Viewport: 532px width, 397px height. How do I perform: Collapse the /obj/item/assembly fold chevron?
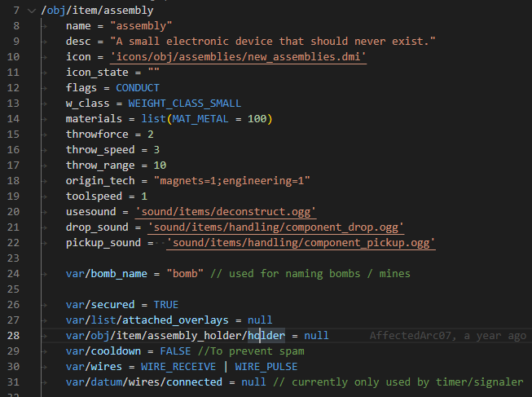click(31, 10)
